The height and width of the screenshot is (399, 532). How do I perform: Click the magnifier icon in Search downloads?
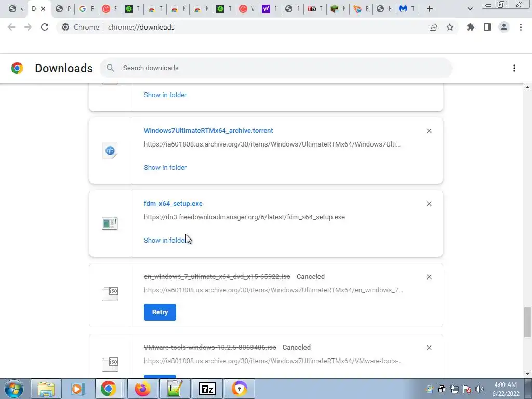tap(110, 68)
